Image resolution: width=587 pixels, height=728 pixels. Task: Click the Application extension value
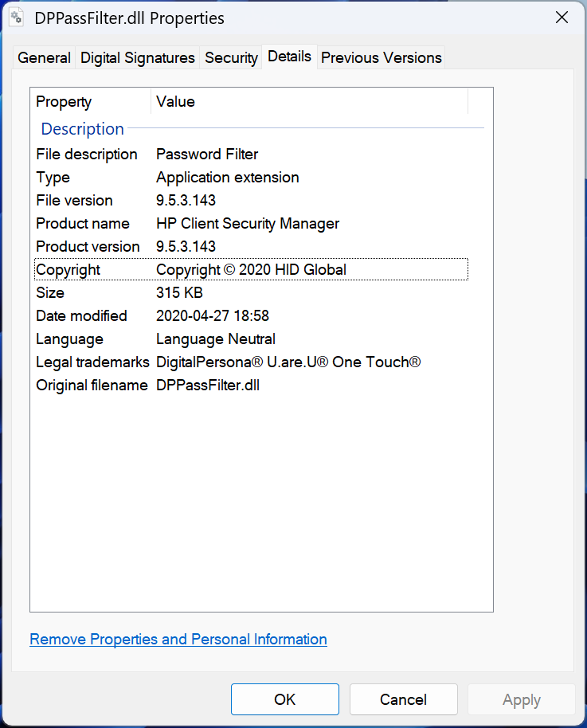(x=228, y=178)
